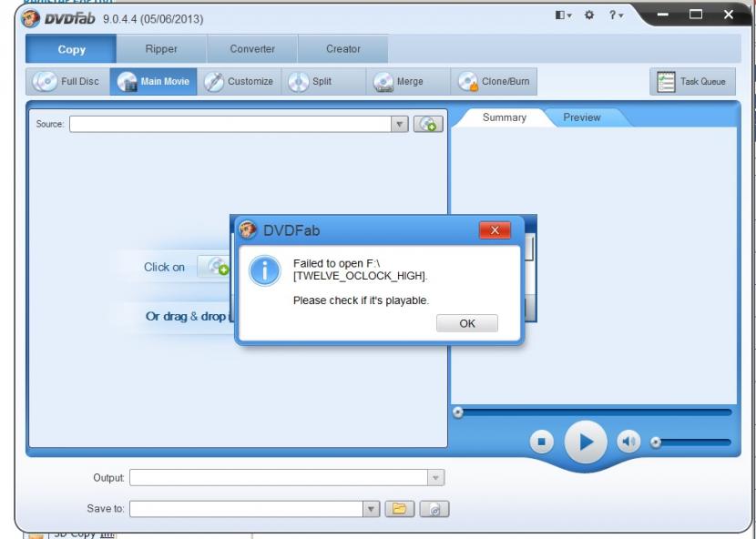Click the "Failed to open F:\" message text
This screenshot has height=539, width=756.
(360, 269)
